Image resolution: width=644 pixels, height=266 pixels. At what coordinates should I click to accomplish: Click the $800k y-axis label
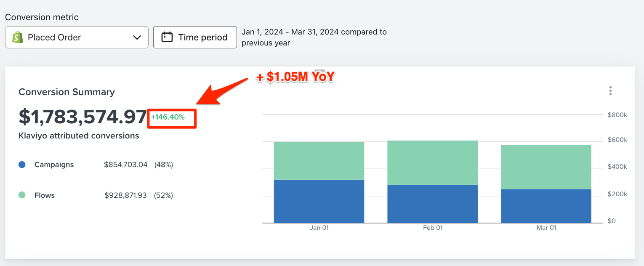(617, 115)
